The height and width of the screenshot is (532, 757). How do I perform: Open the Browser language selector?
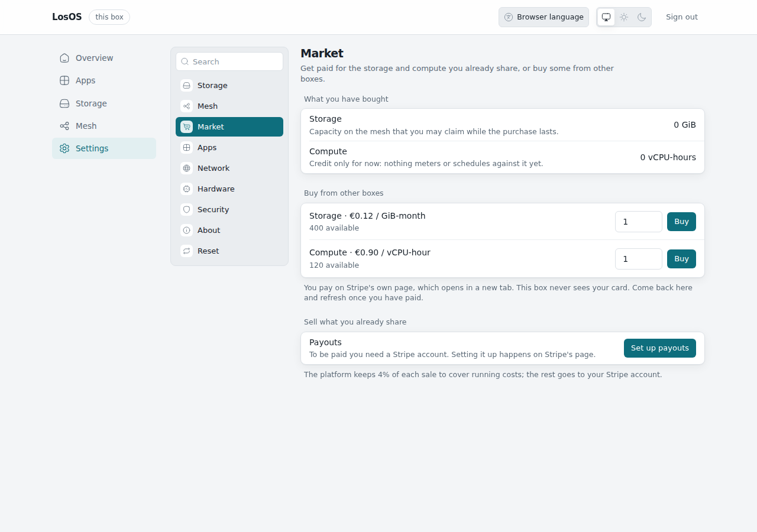coord(544,17)
